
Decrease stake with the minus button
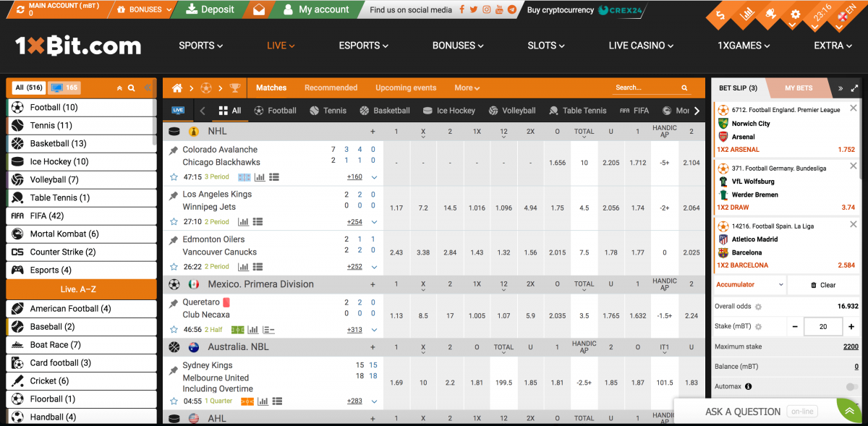(796, 327)
